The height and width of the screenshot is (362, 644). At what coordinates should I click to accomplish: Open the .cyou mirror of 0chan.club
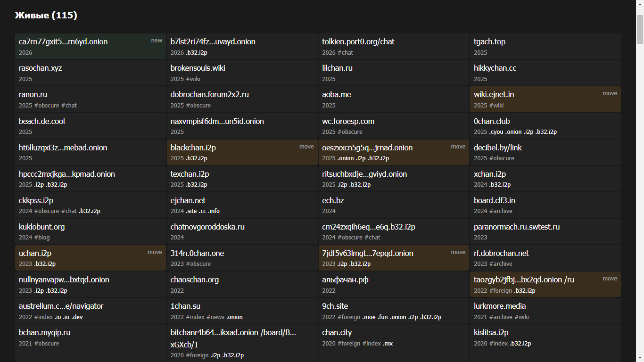pos(496,132)
